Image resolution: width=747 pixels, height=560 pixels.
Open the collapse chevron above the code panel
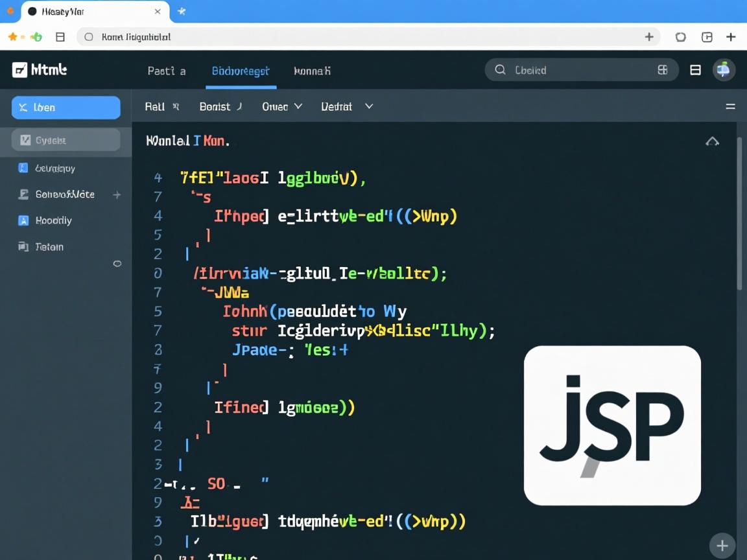pos(712,140)
